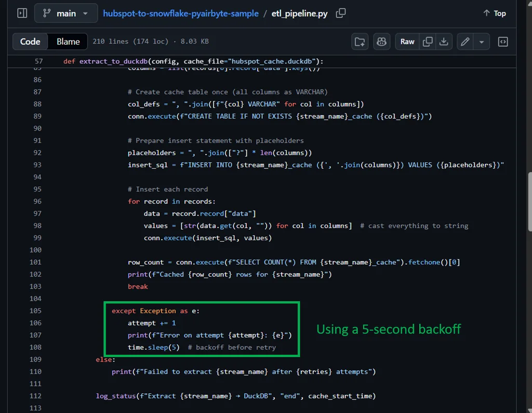Click the '210 lines (174 loc)' file info
The image size is (532, 413).
point(130,42)
